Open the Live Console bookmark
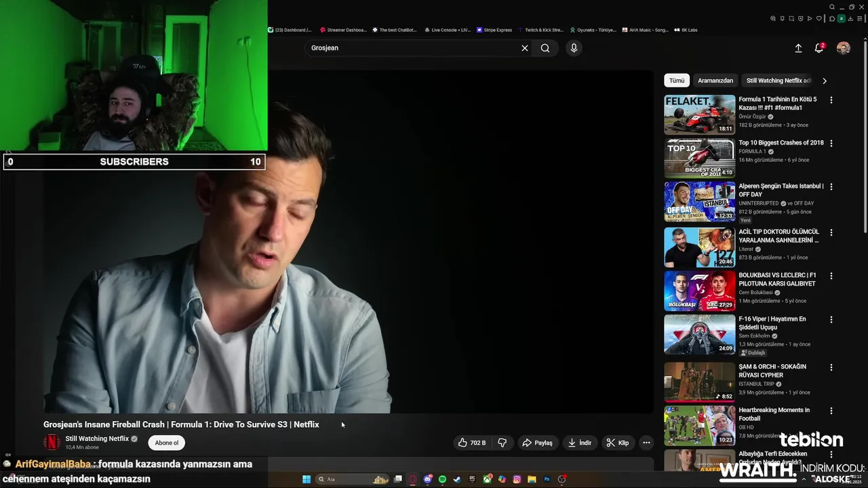 (x=448, y=30)
